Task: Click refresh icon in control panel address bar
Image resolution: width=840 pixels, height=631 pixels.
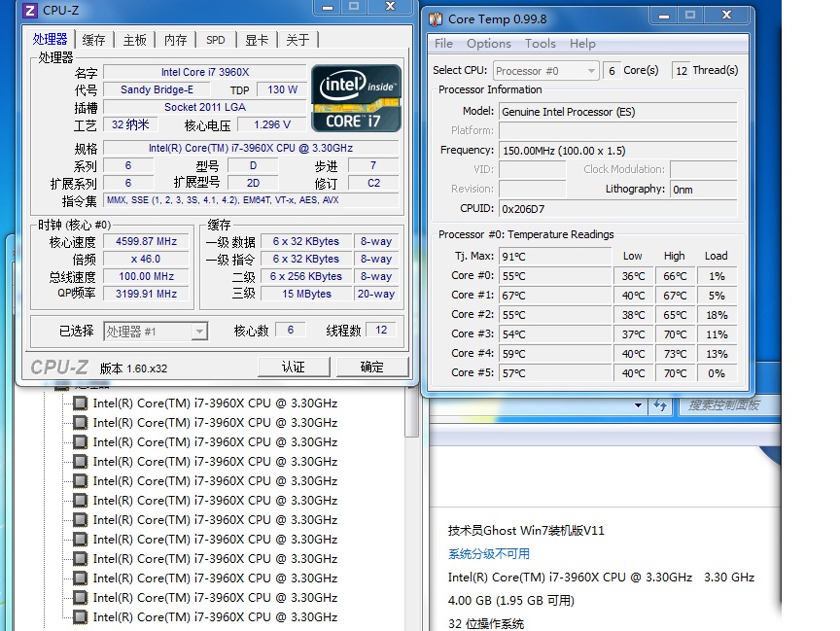Action: [x=660, y=405]
